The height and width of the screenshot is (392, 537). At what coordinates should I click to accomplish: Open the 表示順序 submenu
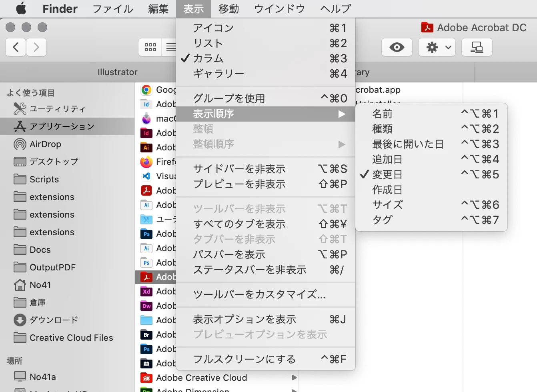[x=266, y=114]
